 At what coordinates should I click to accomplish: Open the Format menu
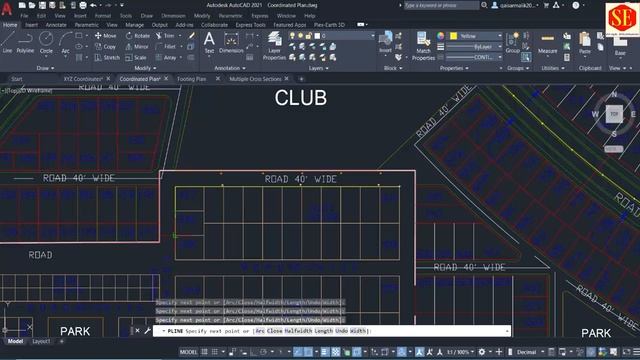pyautogui.click(x=103, y=16)
